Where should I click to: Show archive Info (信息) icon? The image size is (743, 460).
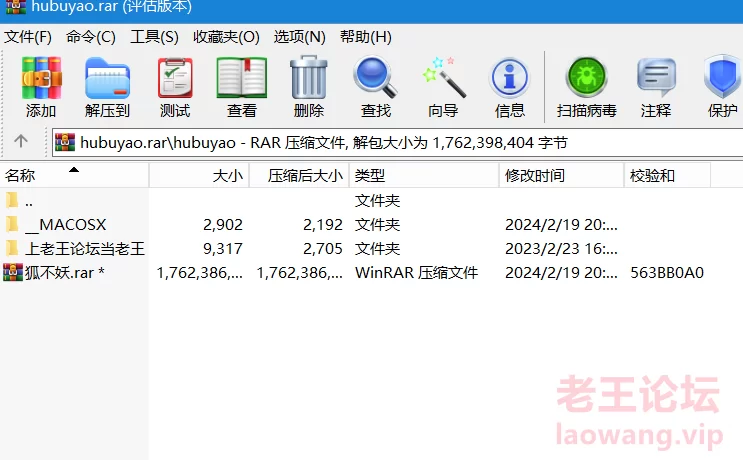click(509, 77)
